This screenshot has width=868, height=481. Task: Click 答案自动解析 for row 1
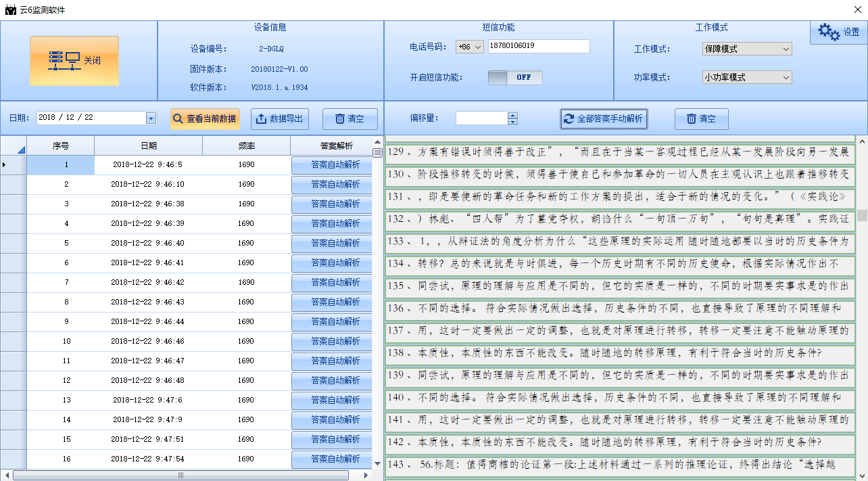point(332,164)
